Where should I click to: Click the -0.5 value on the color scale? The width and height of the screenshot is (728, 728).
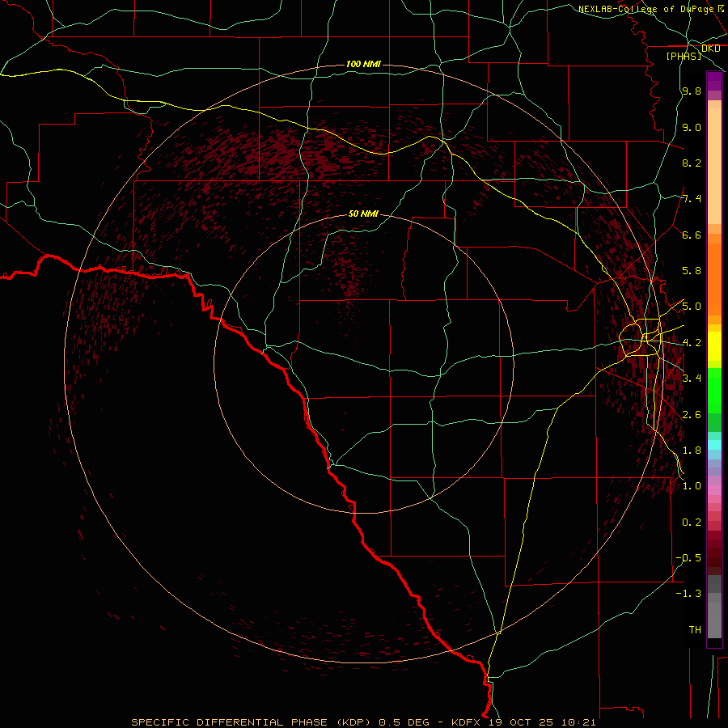tap(688, 558)
